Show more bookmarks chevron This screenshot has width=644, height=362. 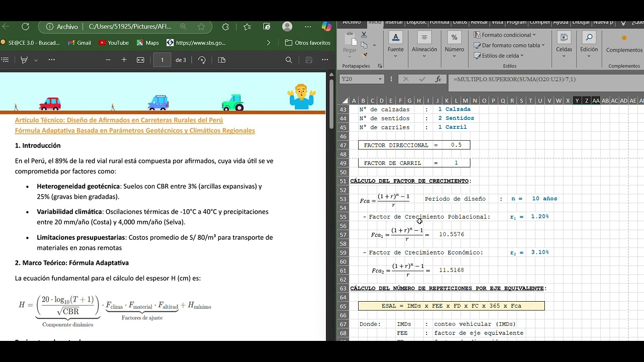pyautogui.click(x=268, y=43)
